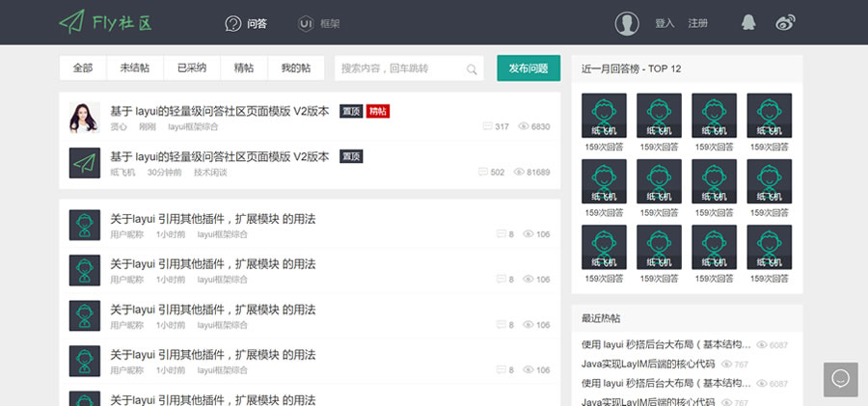Focus the 搜索内容 search input field
868x406 pixels.
click(x=400, y=68)
